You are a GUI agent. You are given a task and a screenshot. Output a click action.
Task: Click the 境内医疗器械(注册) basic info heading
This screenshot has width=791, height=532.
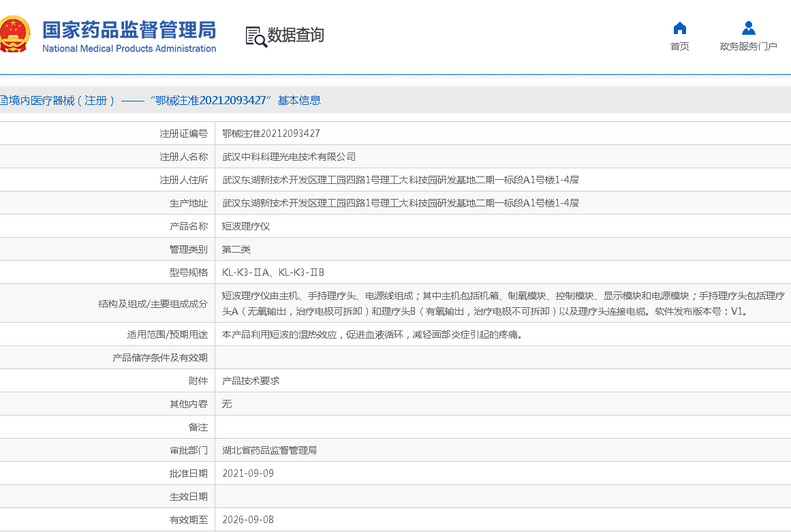(x=159, y=100)
